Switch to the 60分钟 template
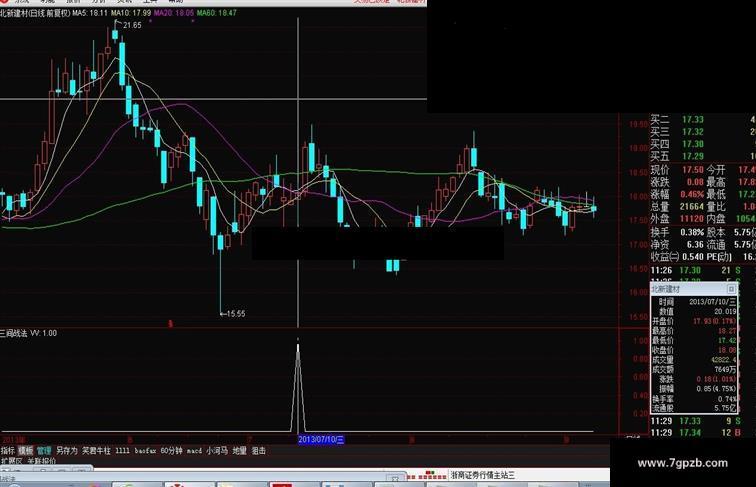 (171, 450)
